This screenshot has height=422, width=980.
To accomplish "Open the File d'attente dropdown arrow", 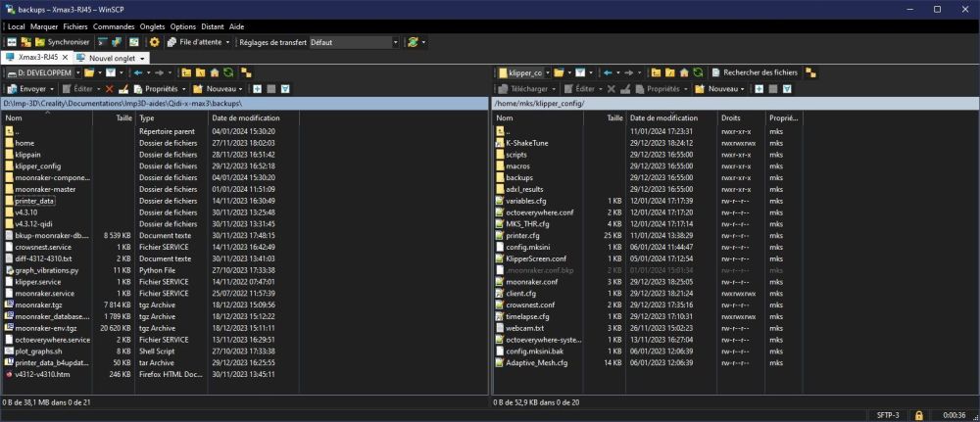I will pyautogui.click(x=227, y=42).
